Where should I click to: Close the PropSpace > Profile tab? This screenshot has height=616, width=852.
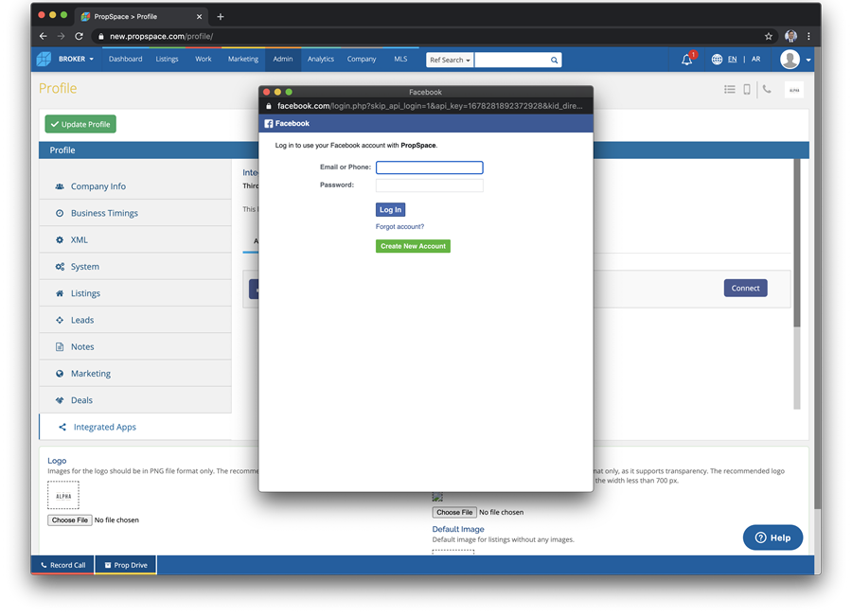(199, 17)
